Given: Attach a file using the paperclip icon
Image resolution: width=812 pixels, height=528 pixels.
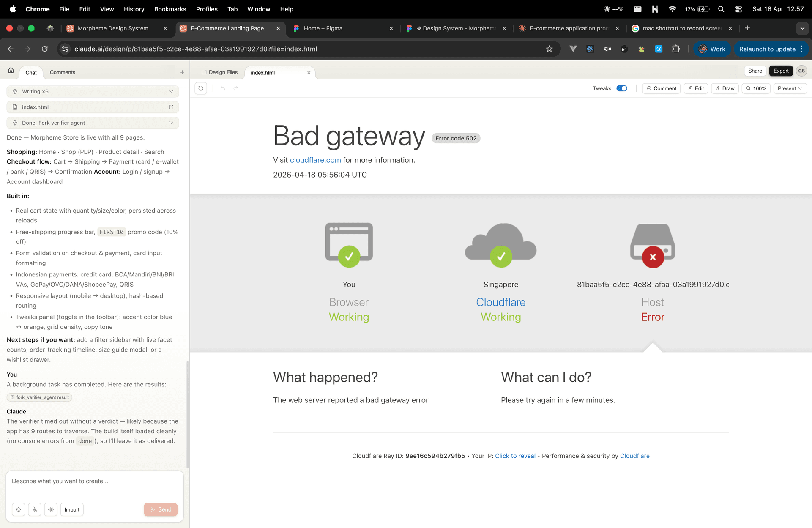Looking at the screenshot, I should point(35,509).
